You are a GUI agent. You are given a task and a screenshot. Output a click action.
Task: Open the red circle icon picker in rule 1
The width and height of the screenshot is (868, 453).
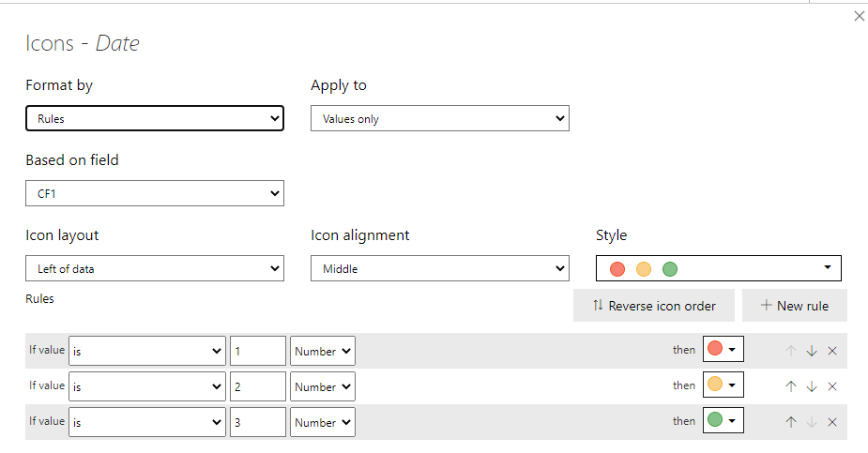click(x=723, y=349)
